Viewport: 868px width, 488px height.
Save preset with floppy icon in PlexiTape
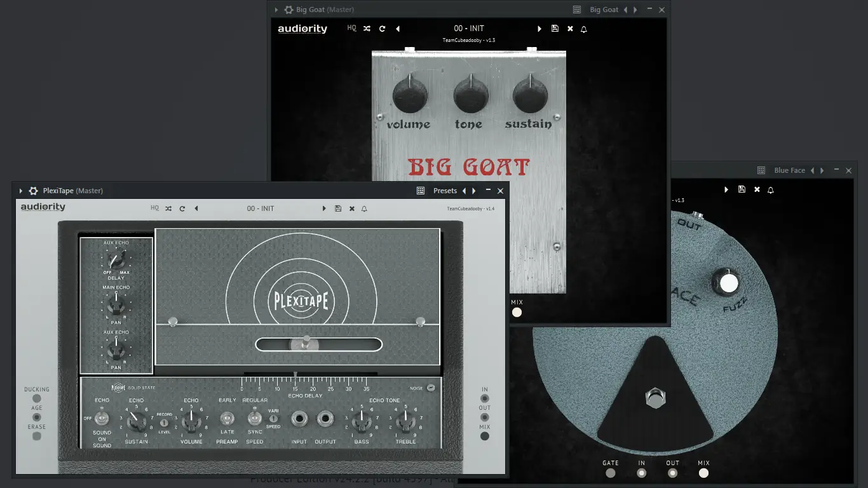click(338, 208)
